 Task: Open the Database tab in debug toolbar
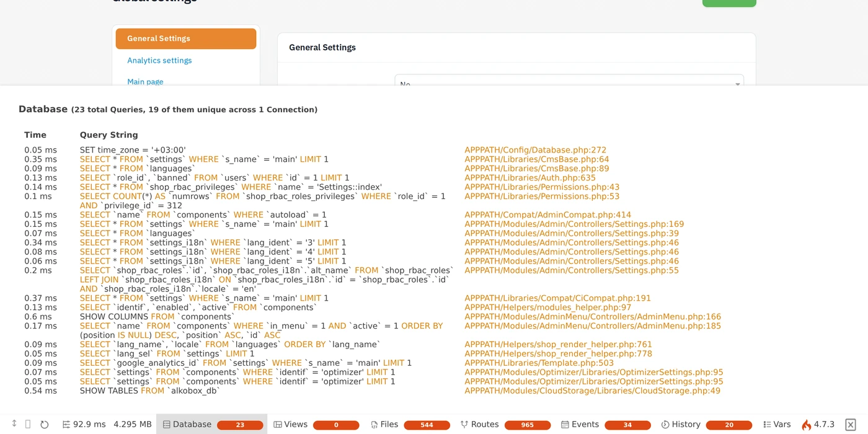[x=211, y=425]
